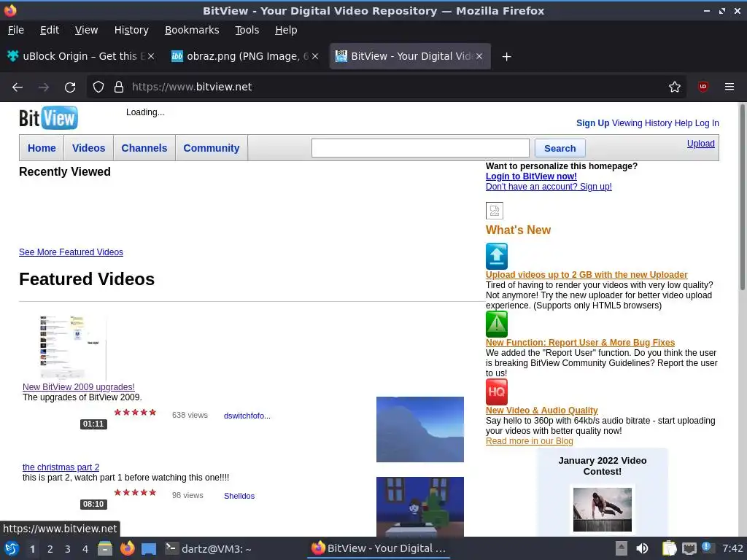Switch to virtual desktop 4
747x560 pixels.
point(85,549)
